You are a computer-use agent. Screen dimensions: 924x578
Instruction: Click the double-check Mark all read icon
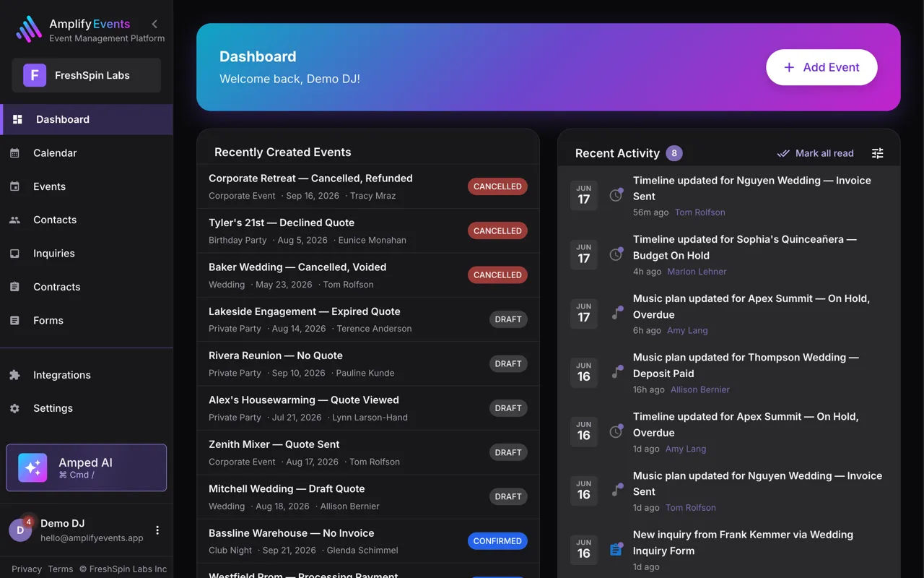click(x=783, y=153)
